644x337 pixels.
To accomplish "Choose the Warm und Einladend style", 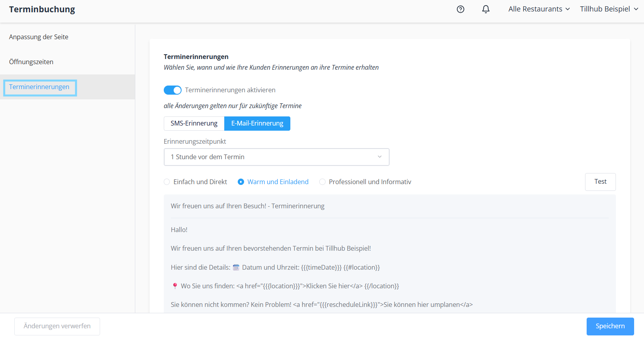I will 241,182.
